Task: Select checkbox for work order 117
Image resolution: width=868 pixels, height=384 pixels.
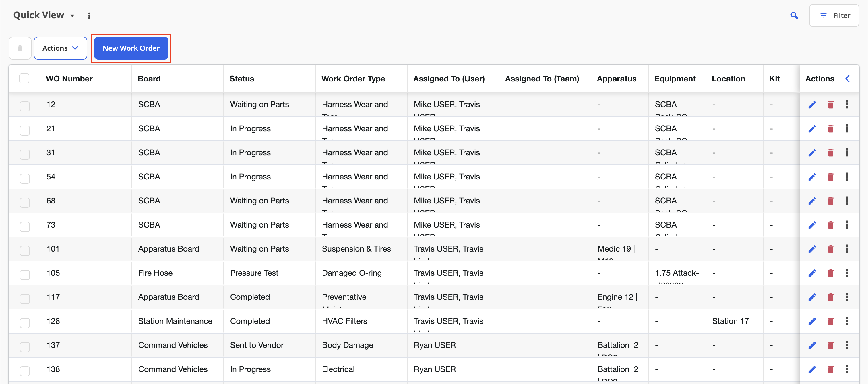Action: pos(25,299)
